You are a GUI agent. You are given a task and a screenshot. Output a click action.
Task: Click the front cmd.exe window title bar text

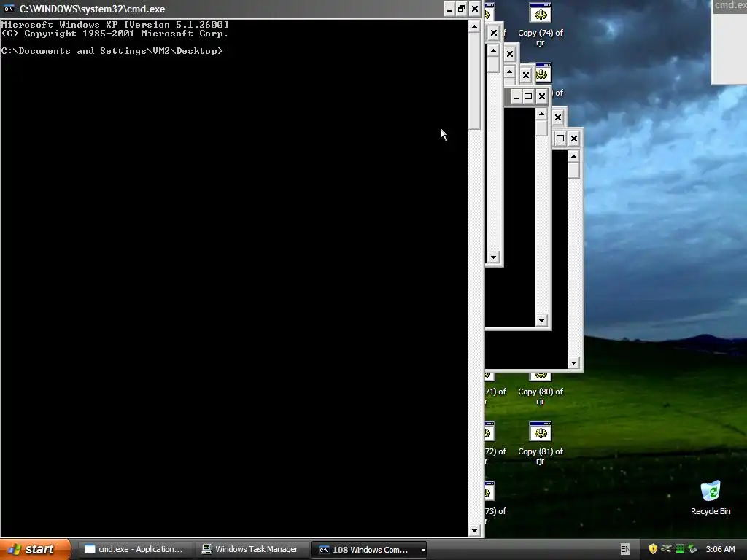92,9
